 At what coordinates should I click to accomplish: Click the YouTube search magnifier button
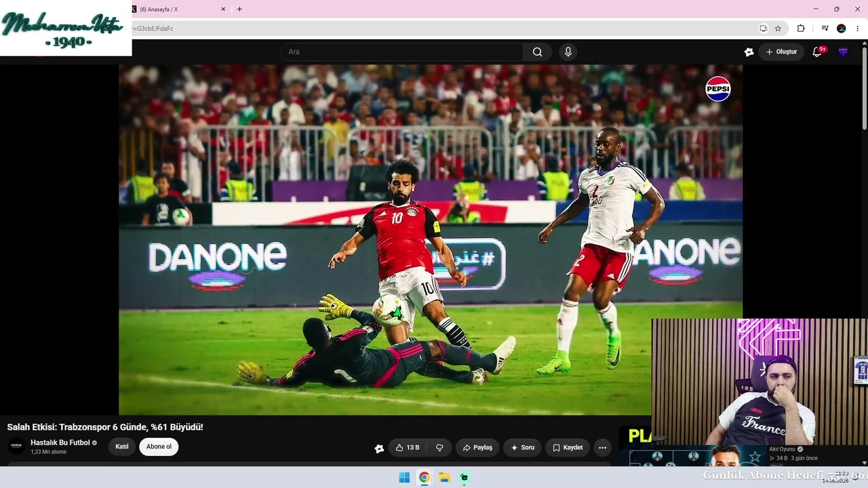click(538, 52)
